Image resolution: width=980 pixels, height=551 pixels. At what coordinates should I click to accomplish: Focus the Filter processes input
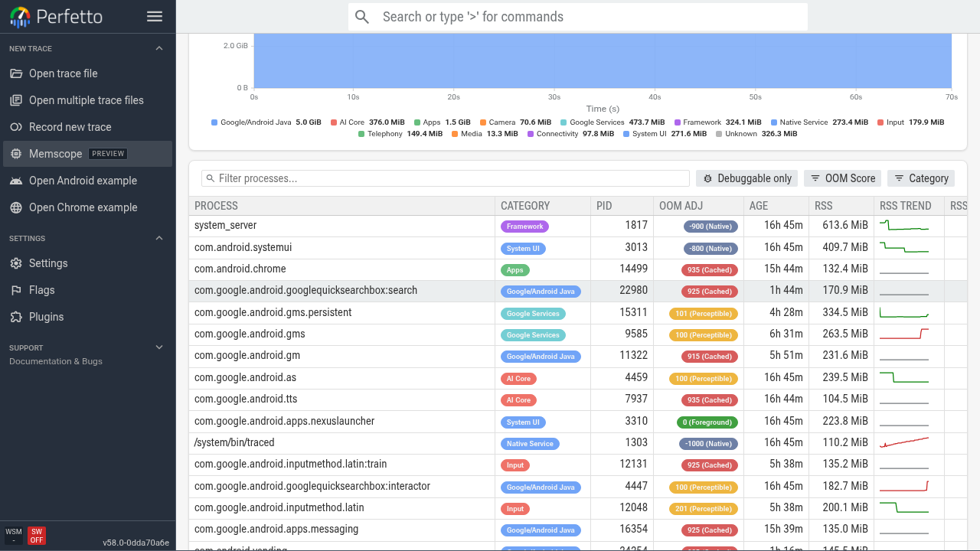pos(446,178)
